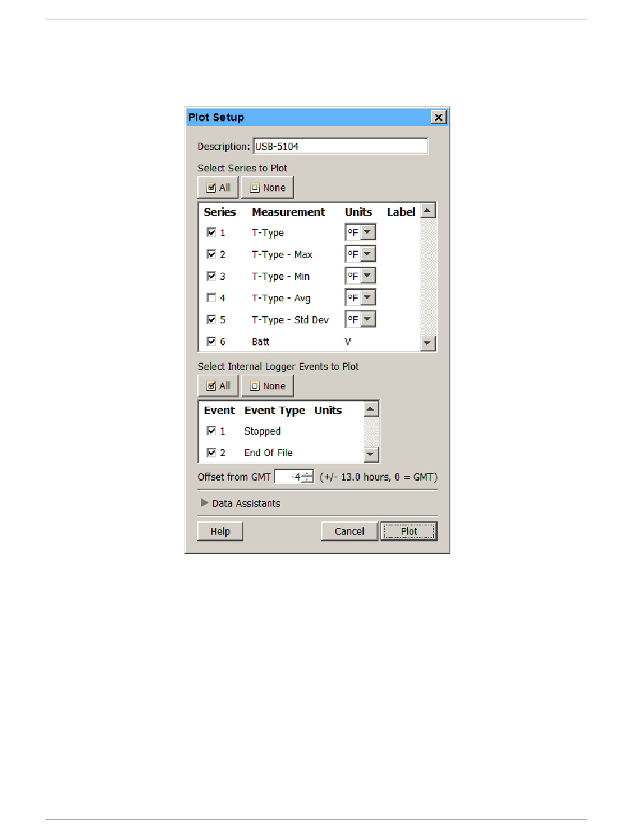Click the Measurement column header
Viewport: 633px width, 840px height.
click(289, 212)
